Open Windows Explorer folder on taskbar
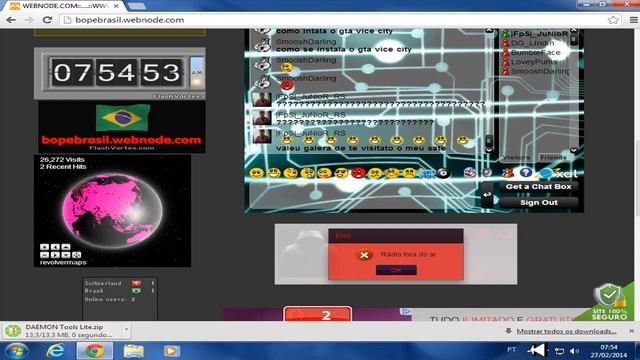This screenshot has height=360, width=640. tap(133, 351)
